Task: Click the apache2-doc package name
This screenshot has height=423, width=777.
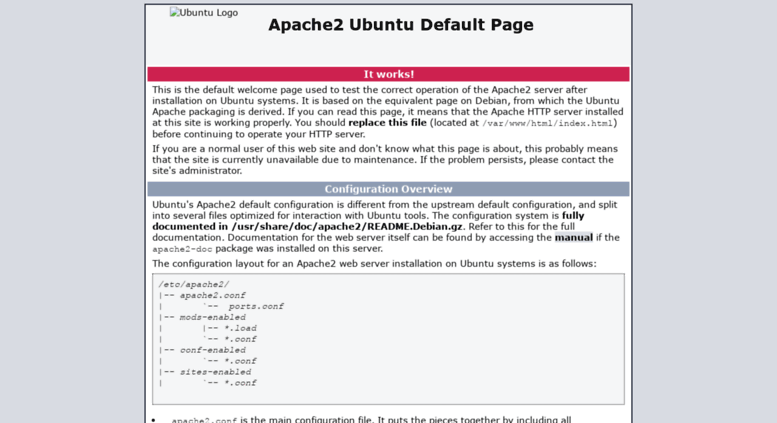Action: pyautogui.click(x=182, y=249)
